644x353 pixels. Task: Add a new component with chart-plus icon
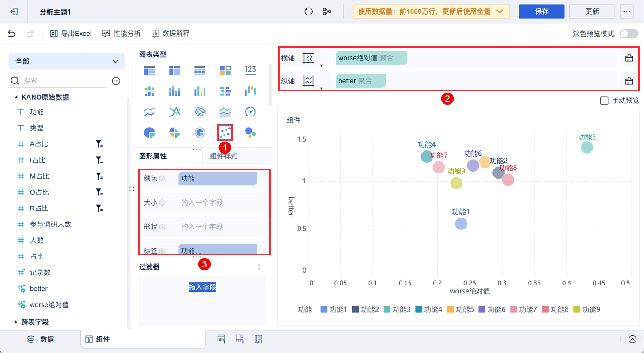point(222,339)
